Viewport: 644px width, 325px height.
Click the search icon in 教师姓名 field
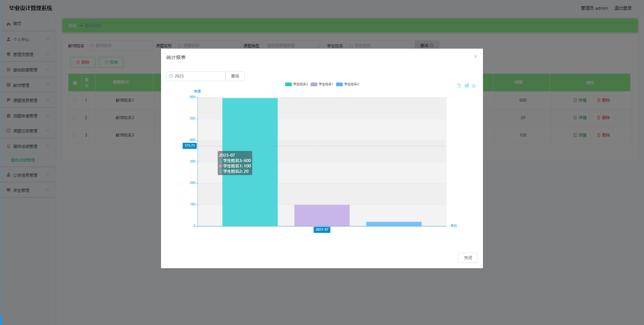click(92, 46)
